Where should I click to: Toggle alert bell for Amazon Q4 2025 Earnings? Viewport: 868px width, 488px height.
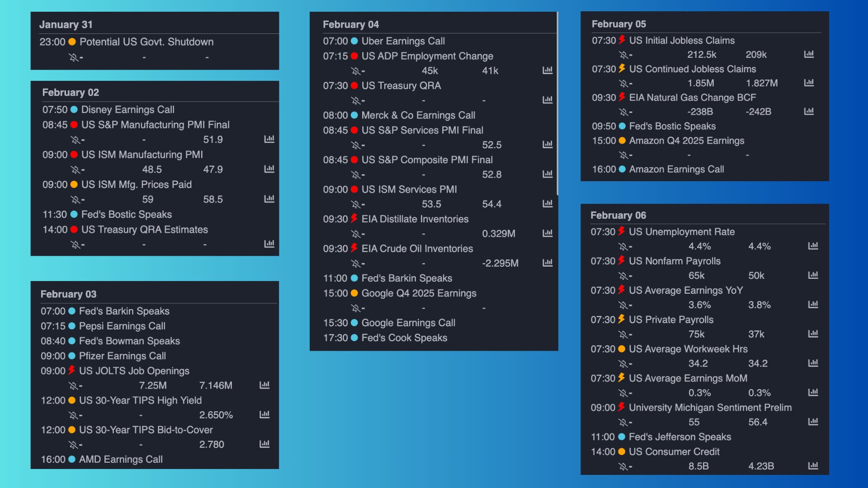623,155
